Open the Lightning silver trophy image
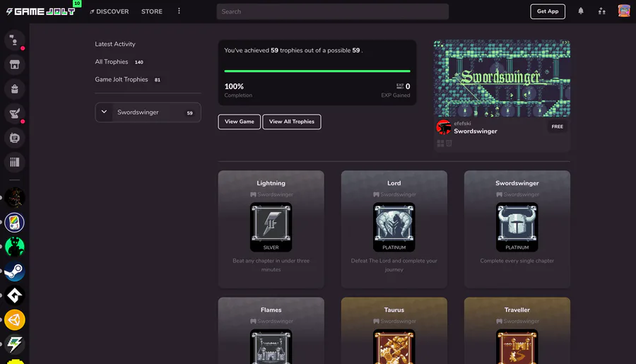 [271, 227]
